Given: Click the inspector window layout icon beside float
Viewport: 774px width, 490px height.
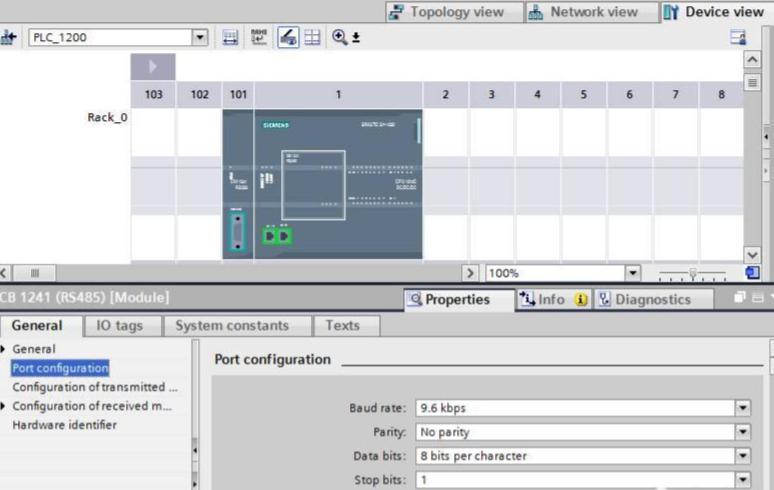Looking at the screenshot, I should [758, 298].
